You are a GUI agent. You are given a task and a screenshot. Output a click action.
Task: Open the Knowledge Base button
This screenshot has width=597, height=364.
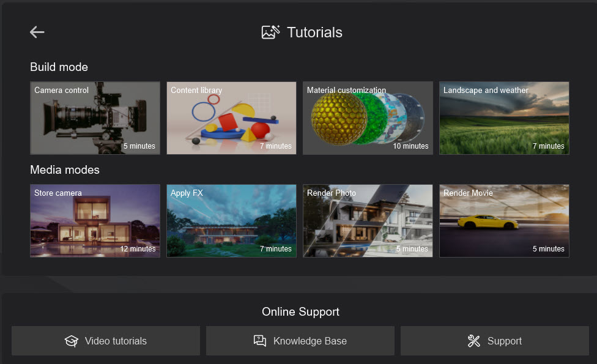pyautogui.click(x=300, y=341)
